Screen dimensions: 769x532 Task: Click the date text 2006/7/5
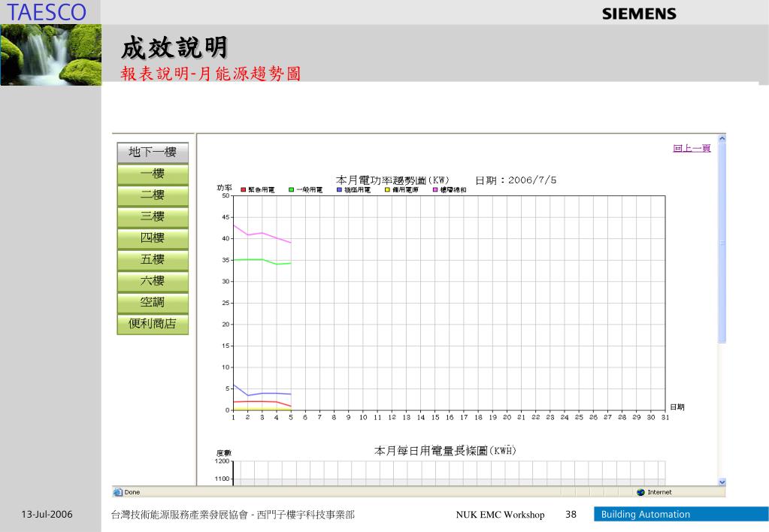click(532, 180)
